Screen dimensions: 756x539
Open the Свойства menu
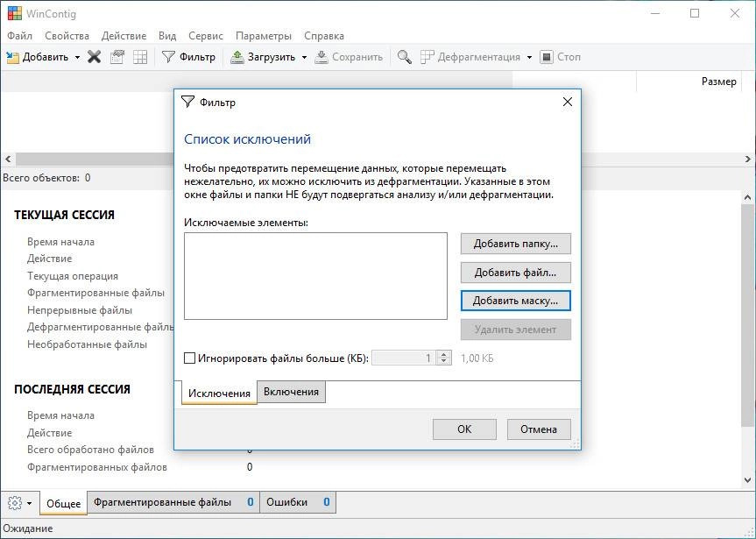point(67,36)
